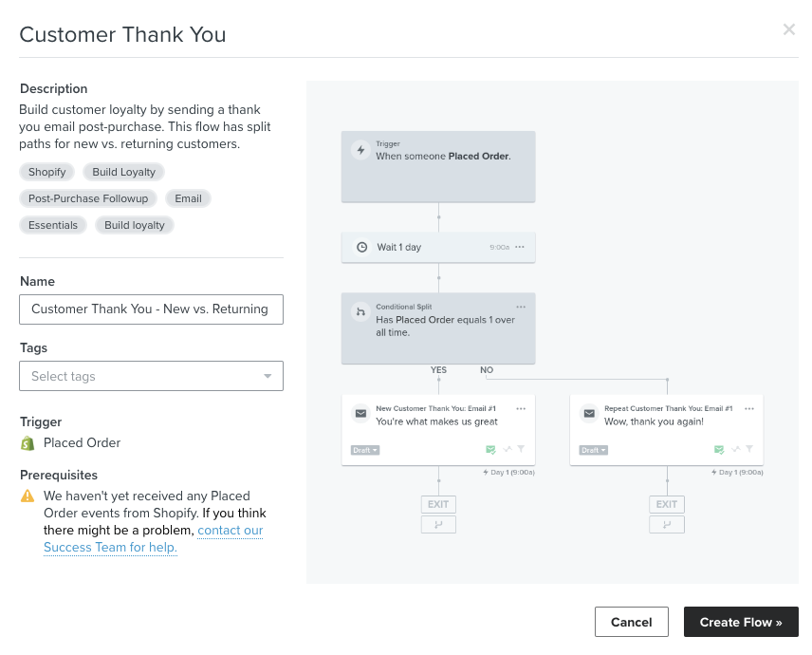Open the Conditional Split three-dot menu

[521, 307]
